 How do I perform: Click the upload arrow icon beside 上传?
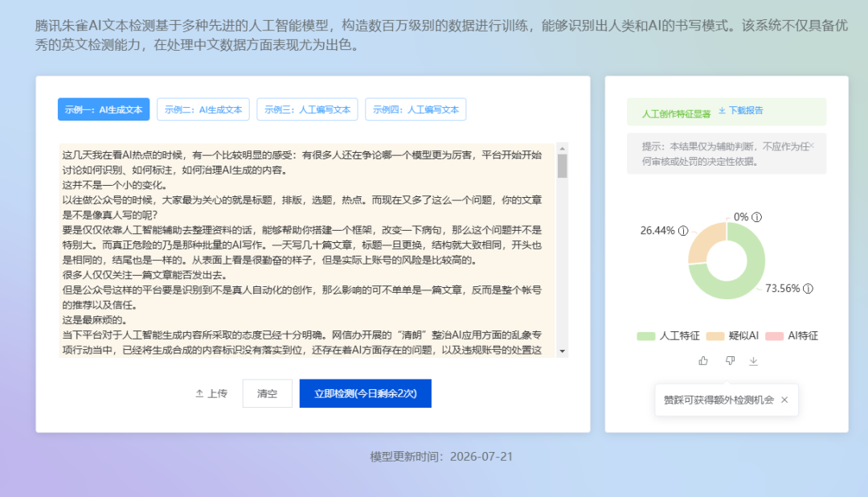pyautogui.click(x=199, y=393)
